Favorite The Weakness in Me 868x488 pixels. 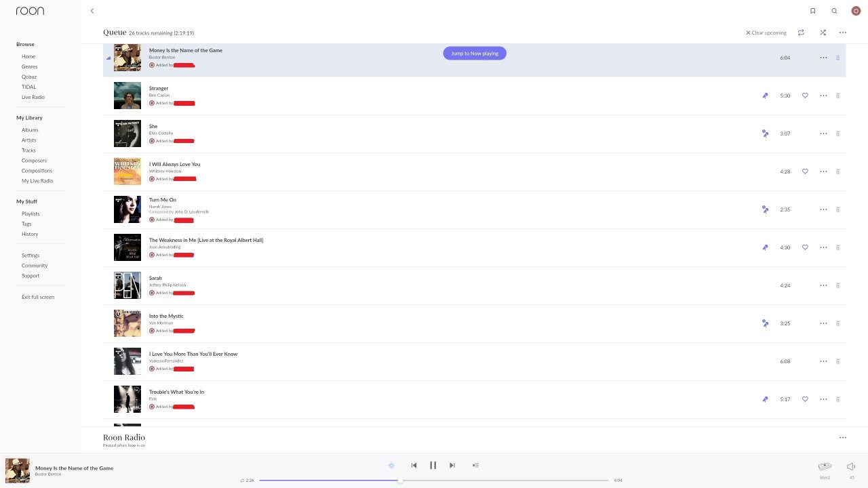[x=805, y=247]
